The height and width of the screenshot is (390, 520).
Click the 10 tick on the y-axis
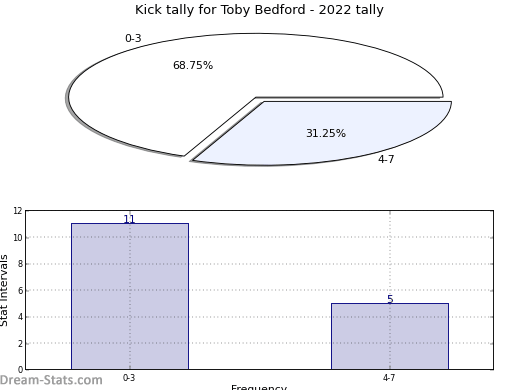(18, 237)
